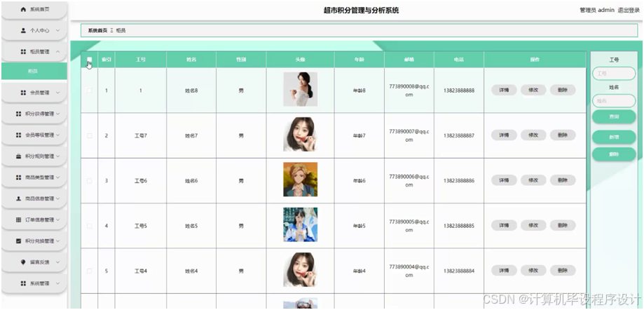Check the checkbox for row 工号4

(90, 271)
